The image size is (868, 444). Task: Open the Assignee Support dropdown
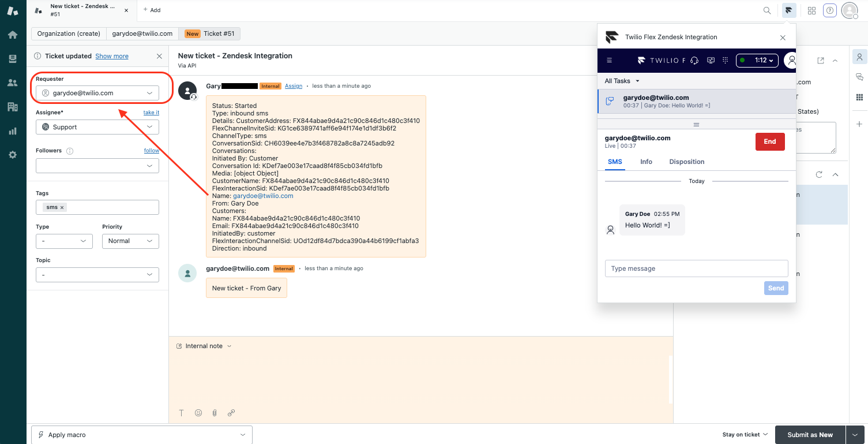tap(97, 127)
